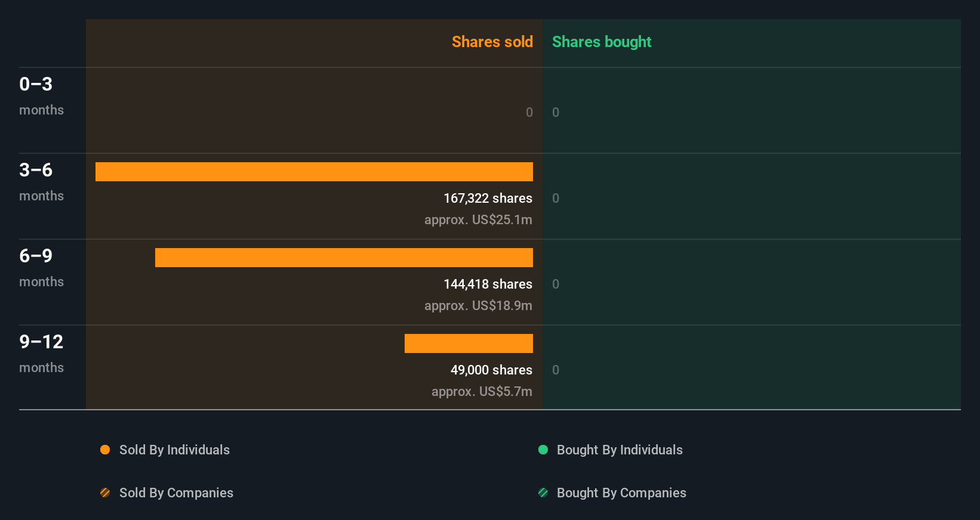This screenshot has width=980, height=520.
Task: Click the 3–6 months shares bought zero
Action: click(556, 199)
